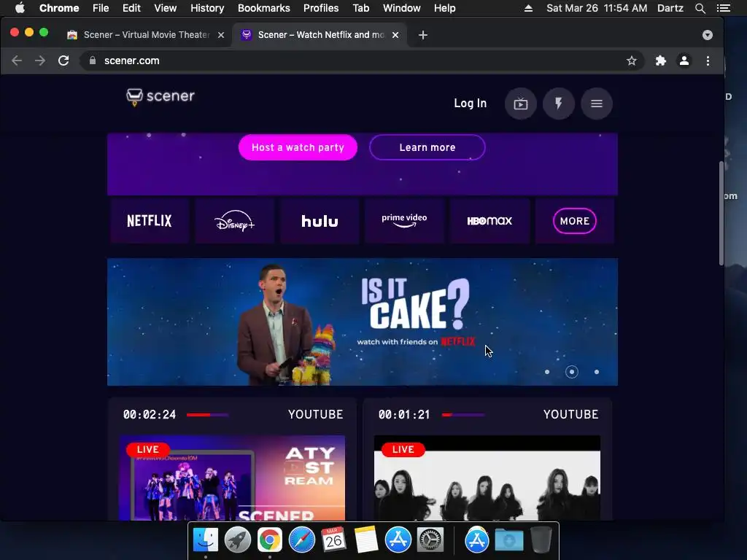Viewport: 747px width, 560px height.
Task: Open Finder from the Dock
Action: point(205,540)
